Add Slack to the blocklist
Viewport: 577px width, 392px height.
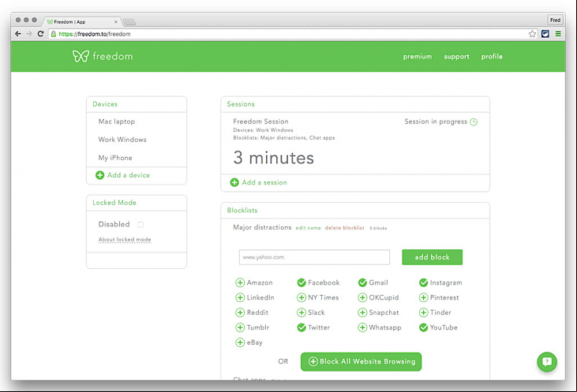coord(302,312)
